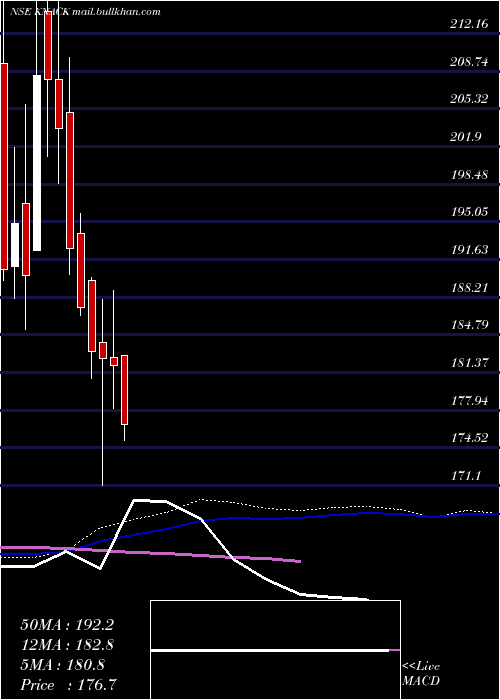This screenshot has height=700, width=500.
Task: Click the 201.9 price axis label
Action: coord(466,137)
